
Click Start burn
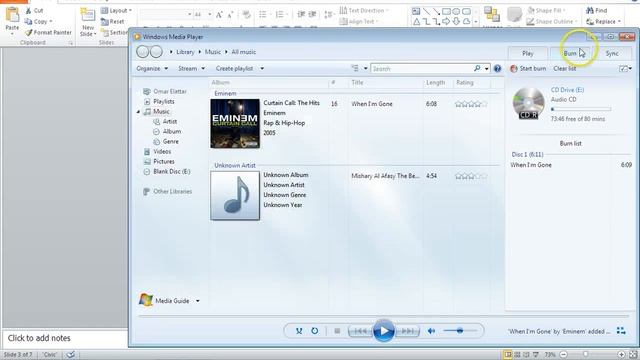pos(528,69)
